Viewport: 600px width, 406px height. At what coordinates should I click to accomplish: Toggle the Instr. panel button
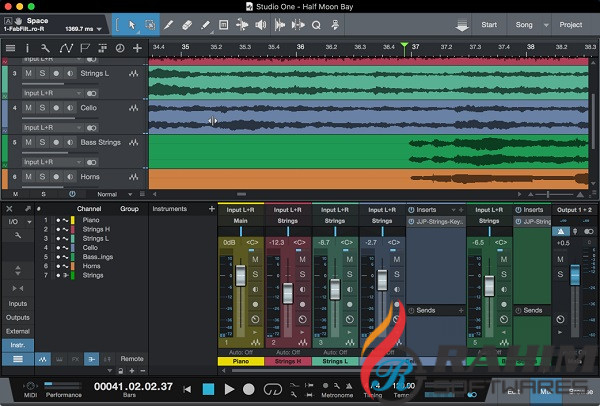pyautogui.click(x=18, y=345)
